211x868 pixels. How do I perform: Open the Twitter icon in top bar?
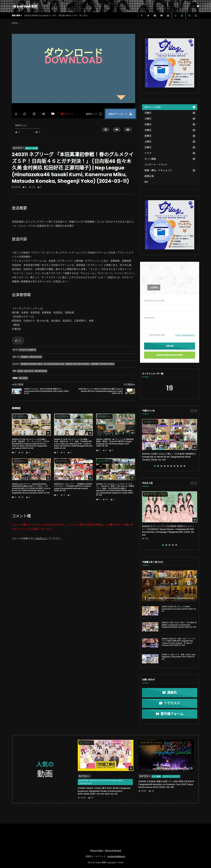coord(148,15)
